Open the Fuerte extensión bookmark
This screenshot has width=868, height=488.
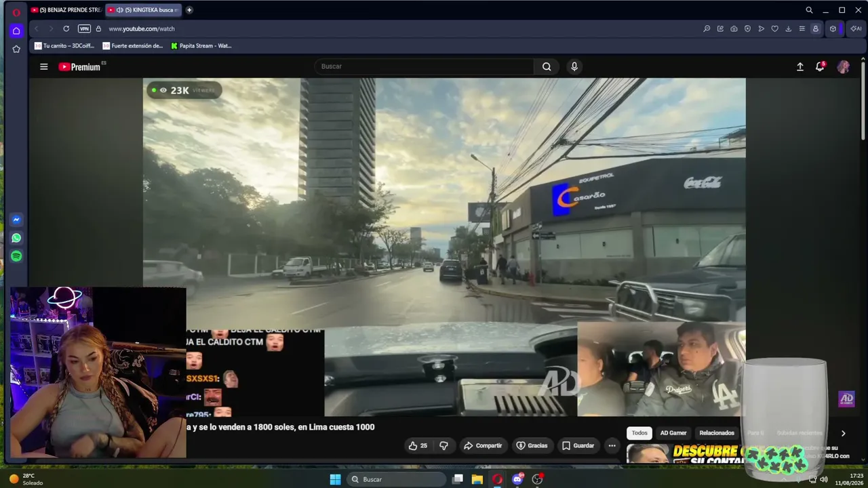(x=133, y=46)
